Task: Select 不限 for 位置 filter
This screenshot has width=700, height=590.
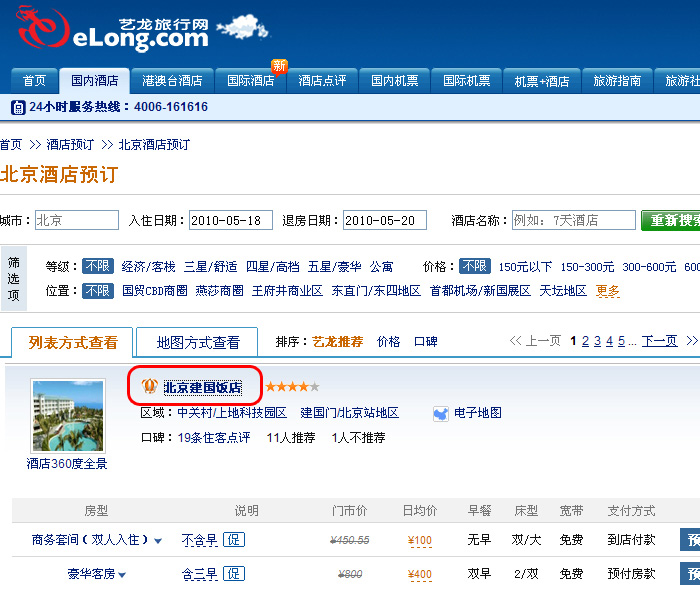Action: [x=98, y=291]
